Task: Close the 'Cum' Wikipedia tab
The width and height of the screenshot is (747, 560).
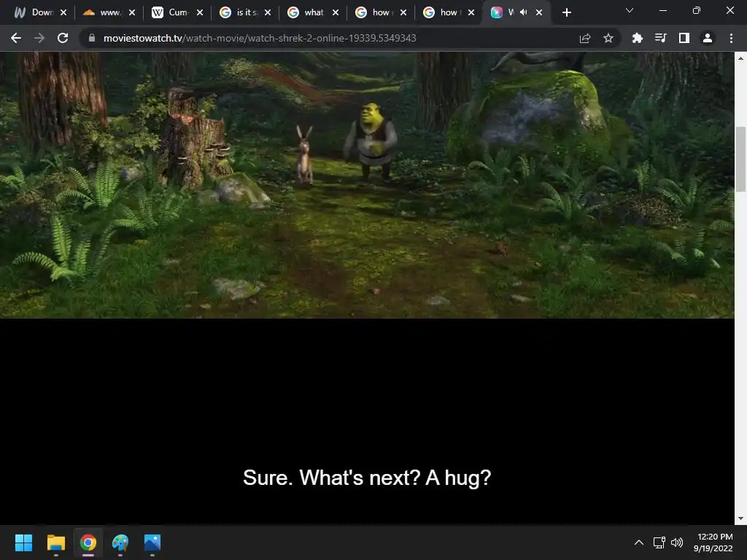Action: click(x=200, y=12)
